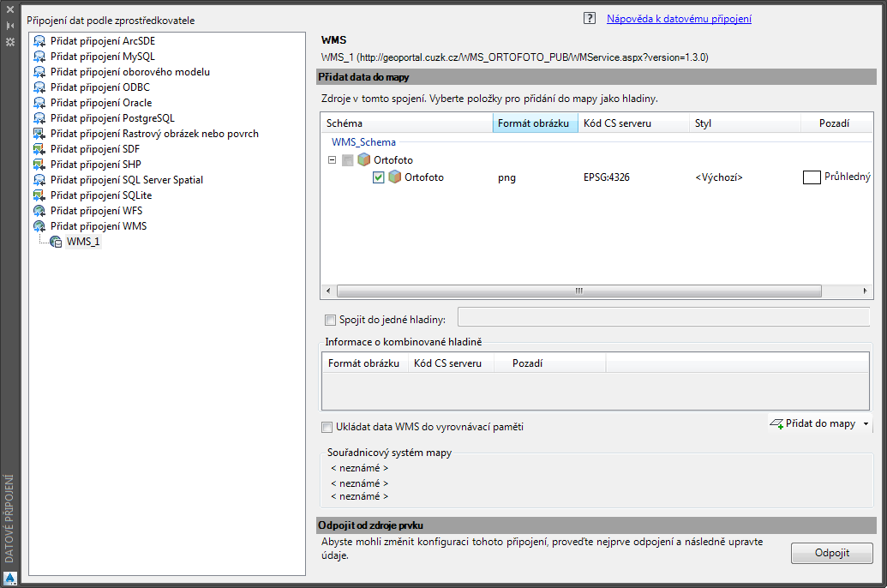This screenshot has width=887, height=588.
Task: Collapse the Ortofoto schema tree node
Action: pos(332,160)
